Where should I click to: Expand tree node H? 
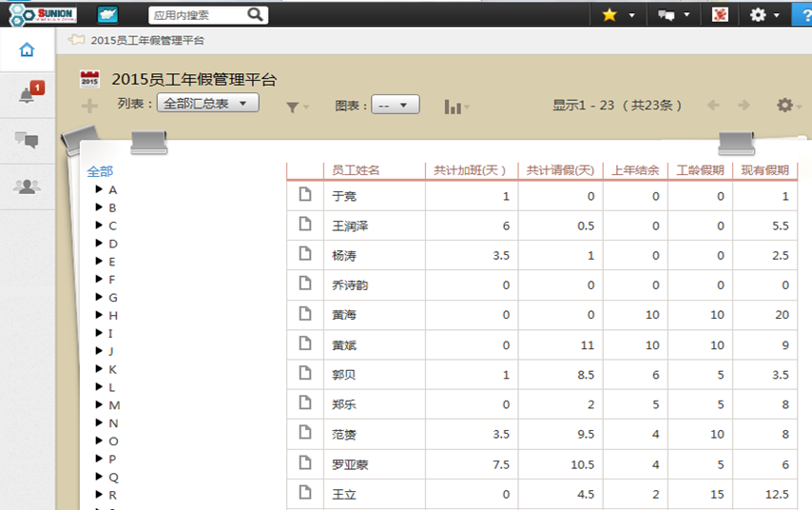tap(99, 315)
